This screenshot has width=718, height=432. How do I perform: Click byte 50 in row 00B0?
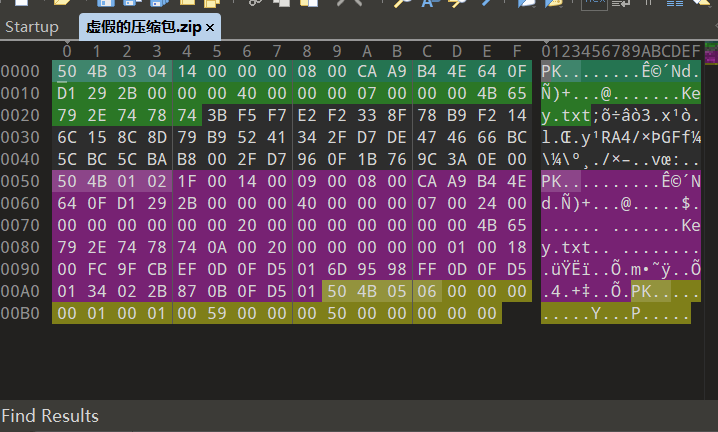[337, 313]
